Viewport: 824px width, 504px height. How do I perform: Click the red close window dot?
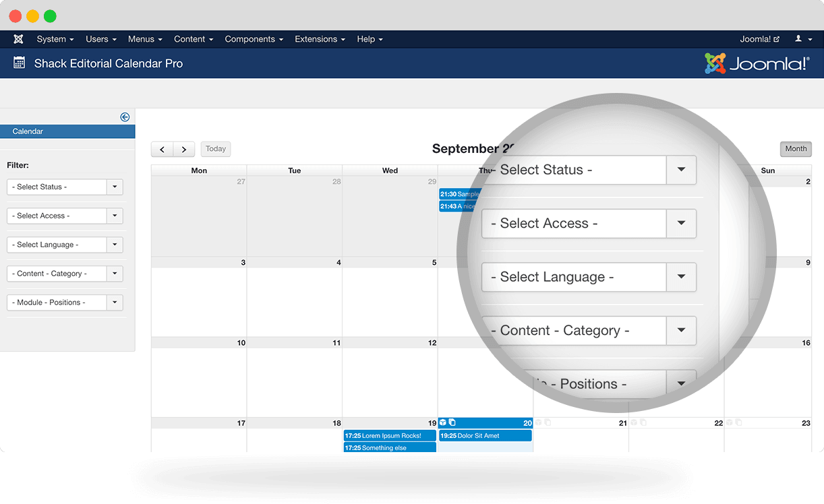point(16,16)
